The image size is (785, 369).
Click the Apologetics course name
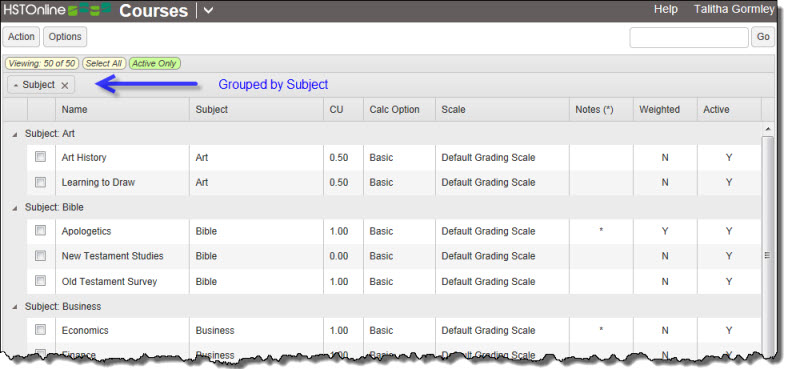pos(86,231)
